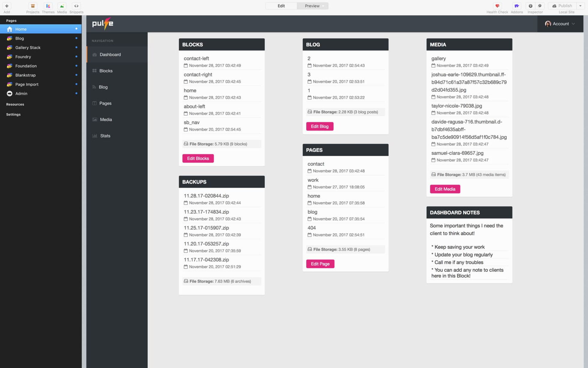Expand the Resources section
Image resolution: width=588 pixels, height=368 pixels.
[15, 104]
